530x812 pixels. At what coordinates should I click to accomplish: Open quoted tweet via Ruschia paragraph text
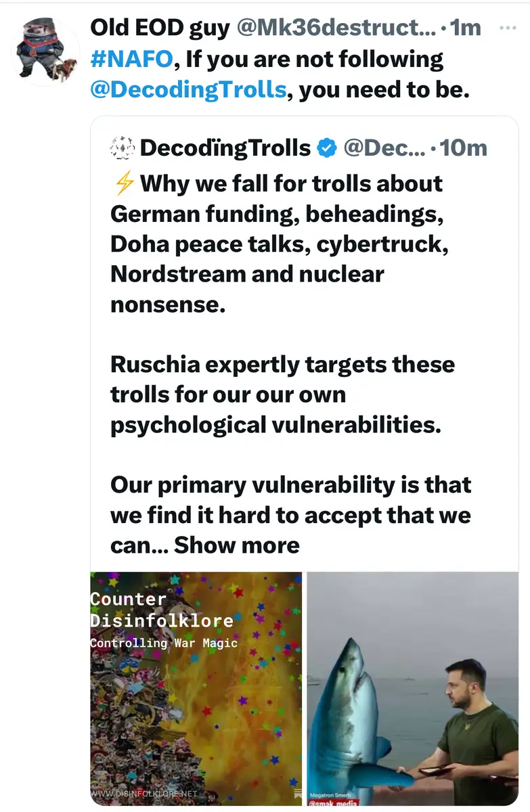[x=282, y=394]
